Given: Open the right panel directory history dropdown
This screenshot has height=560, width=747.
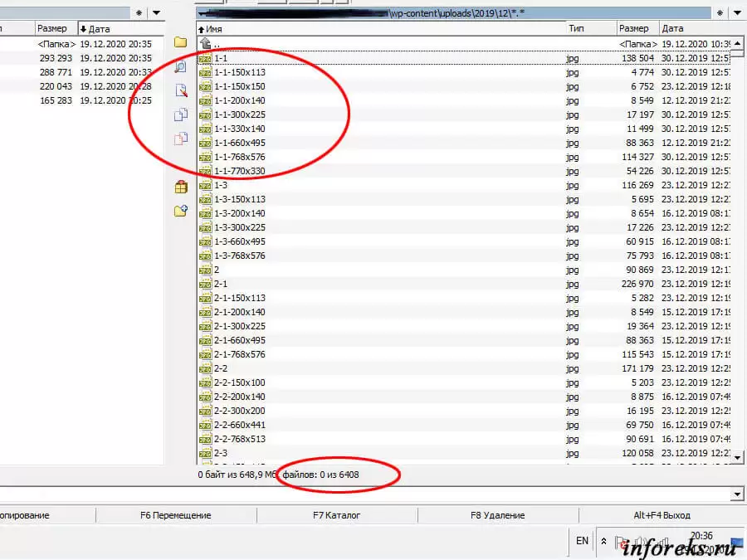Looking at the screenshot, I should click(x=737, y=13).
